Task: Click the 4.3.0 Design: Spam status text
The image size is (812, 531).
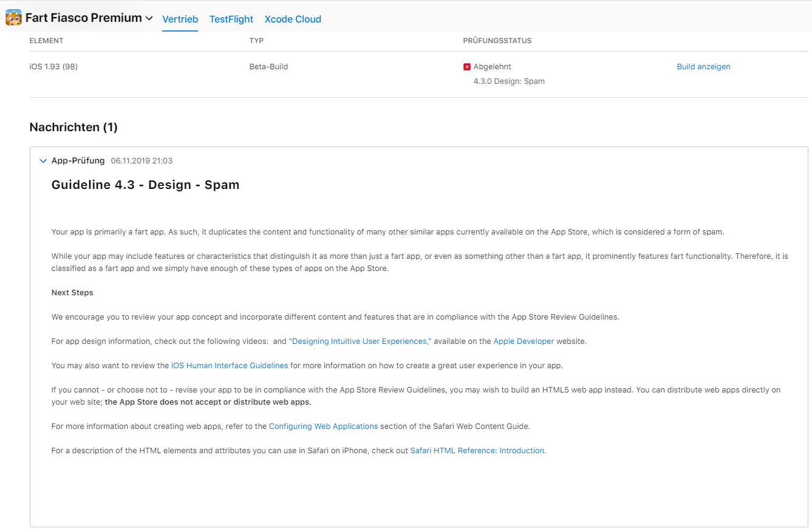Action: click(x=509, y=81)
